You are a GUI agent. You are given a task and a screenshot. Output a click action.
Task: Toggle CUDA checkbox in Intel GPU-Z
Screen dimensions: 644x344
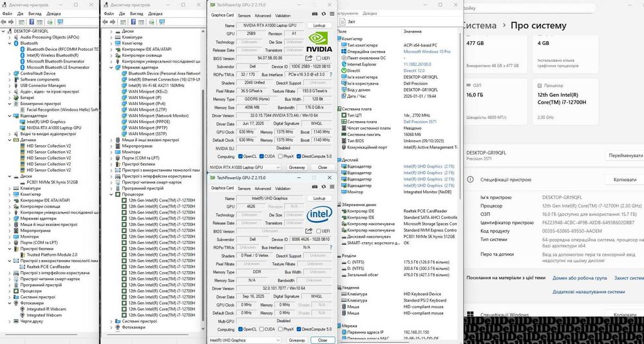click(x=260, y=329)
